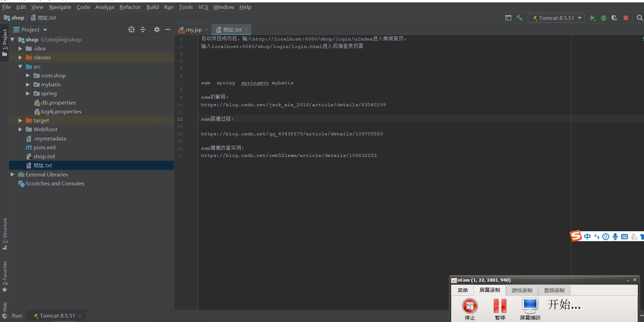Select oCam 屏幕录制 tab
This screenshot has height=322, width=644.
pos(490,290)
